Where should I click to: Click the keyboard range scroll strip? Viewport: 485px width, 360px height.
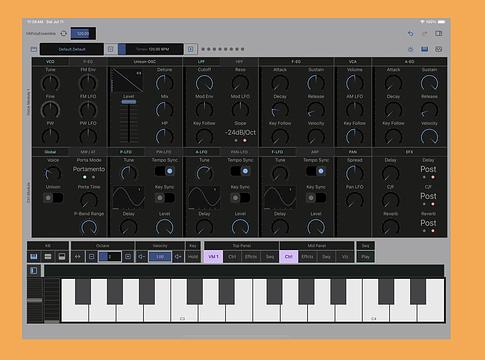(x=244, y=271)
